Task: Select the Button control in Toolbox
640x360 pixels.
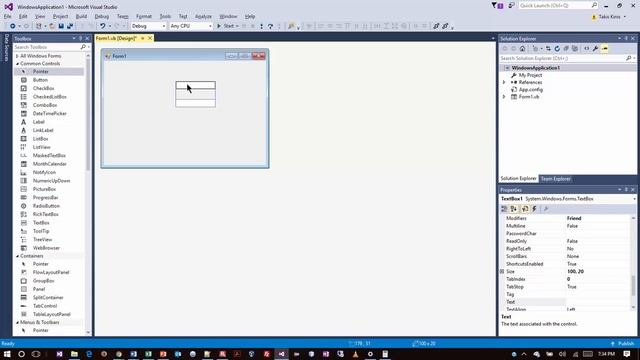Action: 40,80
